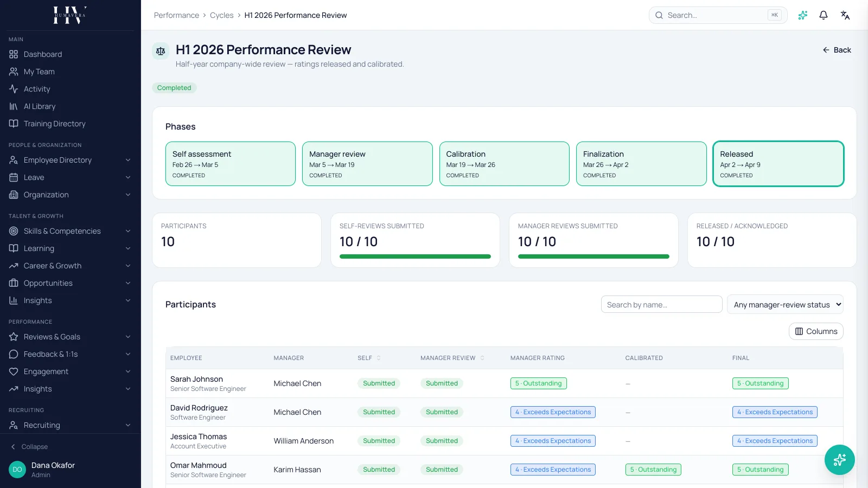868x488 pixels.
Task: Expand Reviews & Goals chevron
Action: 128,337
